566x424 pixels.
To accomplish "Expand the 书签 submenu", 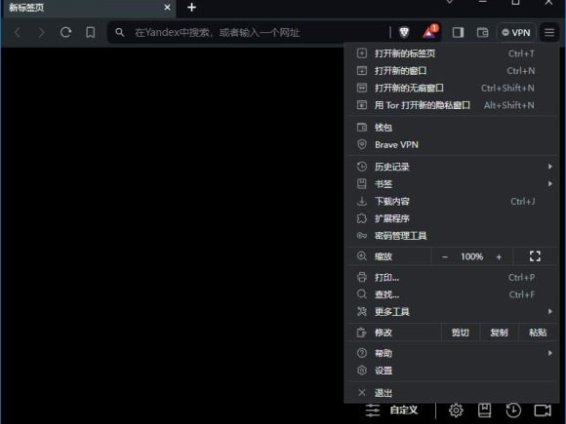I will coord(451,184).
